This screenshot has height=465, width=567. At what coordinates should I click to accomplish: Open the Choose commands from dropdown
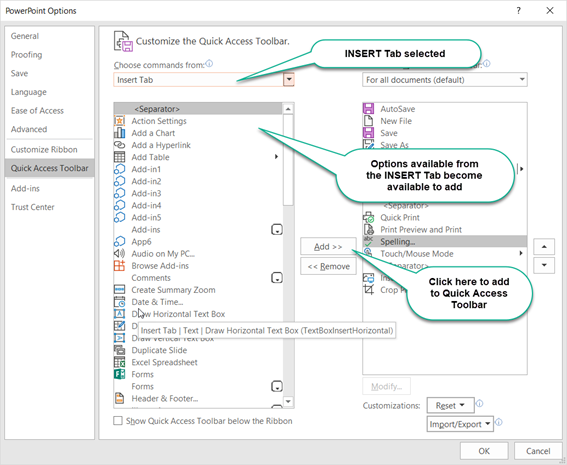(x=289, y=79)
